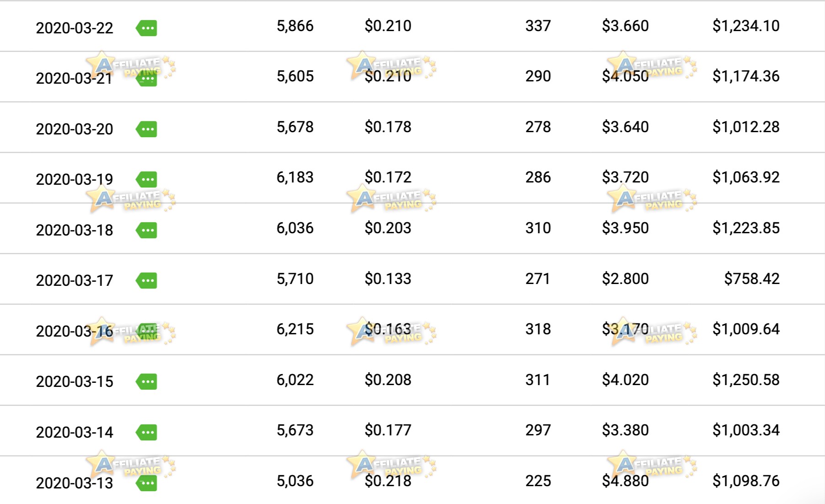Select the $0.133 value
Screen dimensions: 825x504
click(388, 279)
